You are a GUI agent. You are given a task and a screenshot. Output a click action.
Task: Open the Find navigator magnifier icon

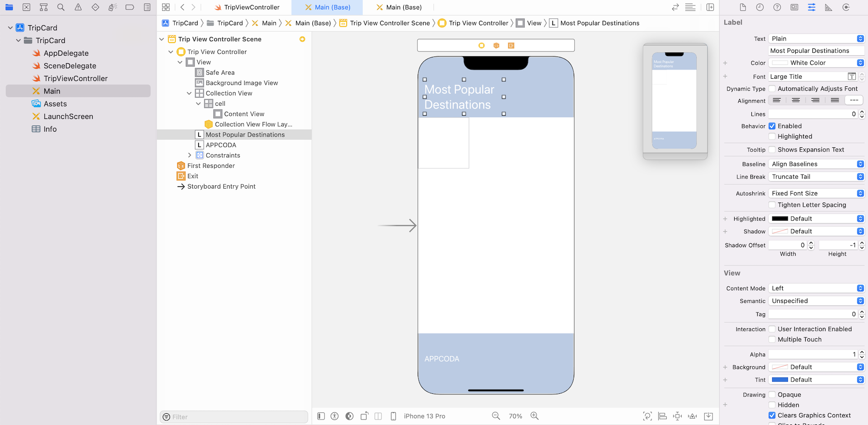point(61,7)
